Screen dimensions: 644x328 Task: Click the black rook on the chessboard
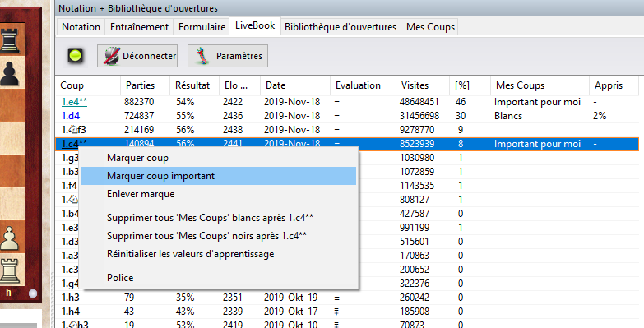[x=10, y=40]
